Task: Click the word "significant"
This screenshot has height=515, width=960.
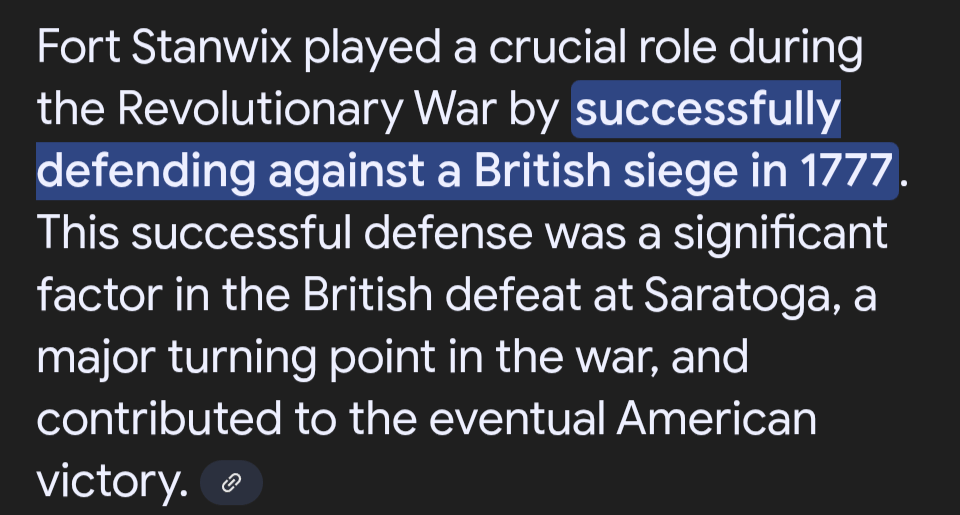Action: pos(782,235)
